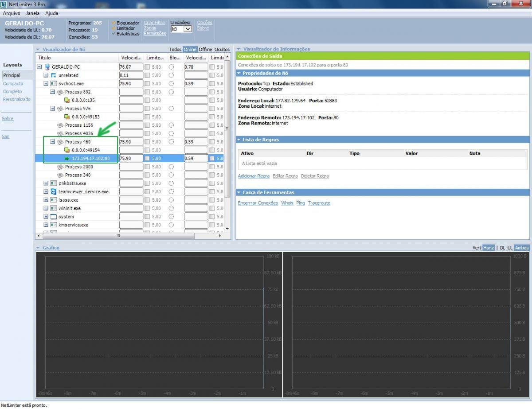Enable the download limit checkbox for svchost.exe
Image resolution: width=532 pixels, height=409 pixels.
pyautogui.click(x=147, y=84)
